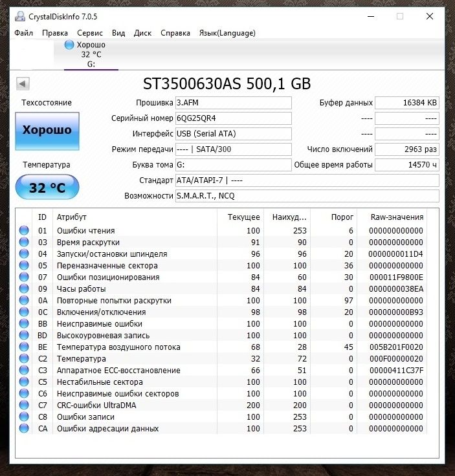Click the Прошивка field with 3.AFM
This screenshot has height=476, width=455.
(233, 103)
